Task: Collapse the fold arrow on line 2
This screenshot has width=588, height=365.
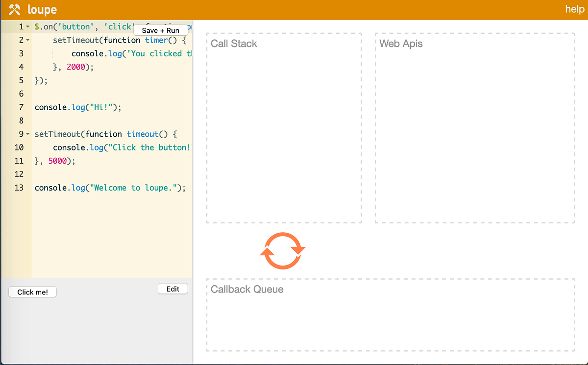Action: click(28, 40)
